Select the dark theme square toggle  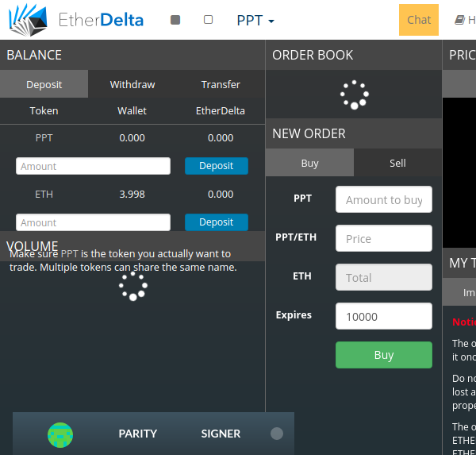coord(175,20)
